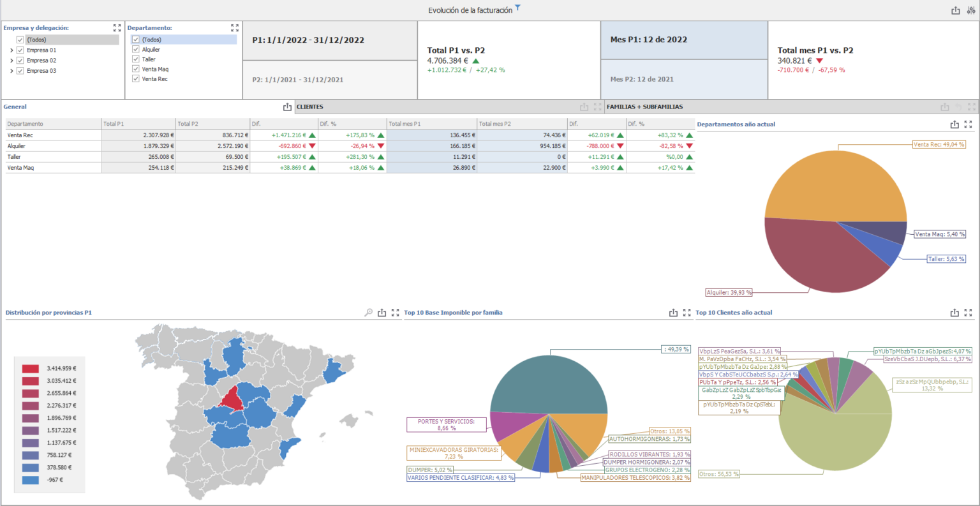Toggle the Venta Rec department checkbox
The height and width of the screenshot is (506, 980).
pos(136,78)
